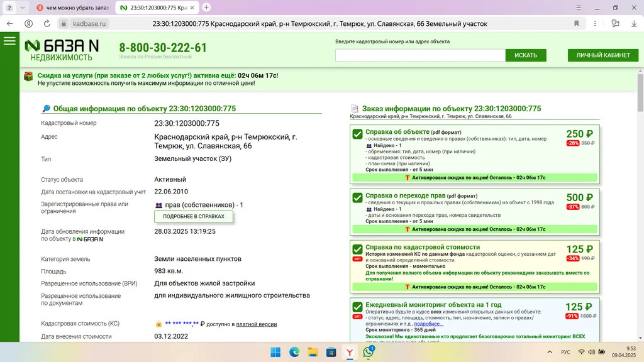Viewport: 644px width, 362px height.
Task: Switch to tab чем можно убрать запах
Action: (73, 8)
